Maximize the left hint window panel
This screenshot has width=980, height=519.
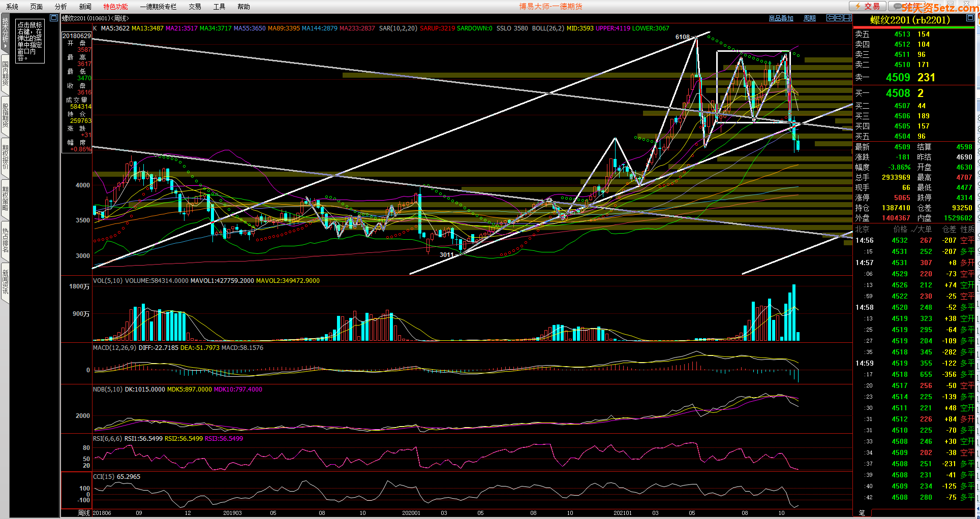[54, 18]
